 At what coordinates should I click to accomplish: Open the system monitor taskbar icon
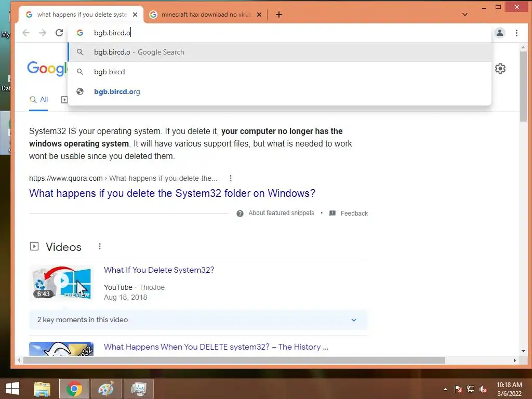point(139,389)
